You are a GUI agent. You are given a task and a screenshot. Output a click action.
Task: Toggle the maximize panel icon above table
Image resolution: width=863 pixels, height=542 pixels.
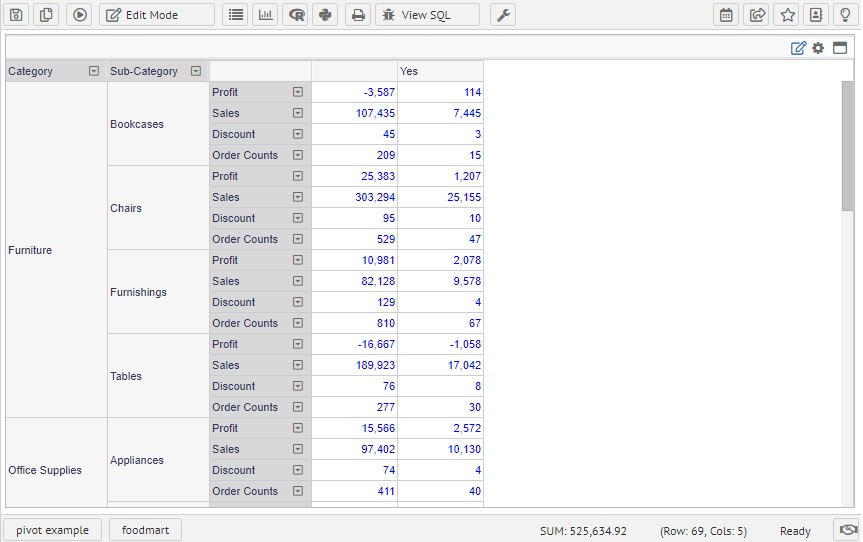point(840,48)
